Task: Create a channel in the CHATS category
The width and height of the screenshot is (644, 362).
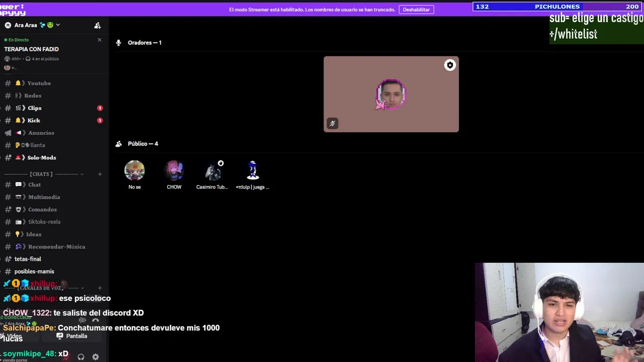Action: click(x=100, y=174)
